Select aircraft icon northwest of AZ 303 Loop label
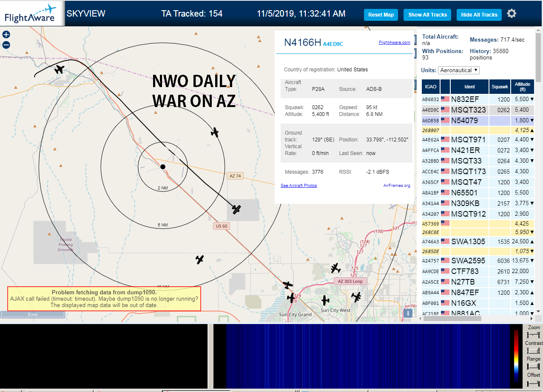Screen dimensions: 543x392 click(336, 268)
